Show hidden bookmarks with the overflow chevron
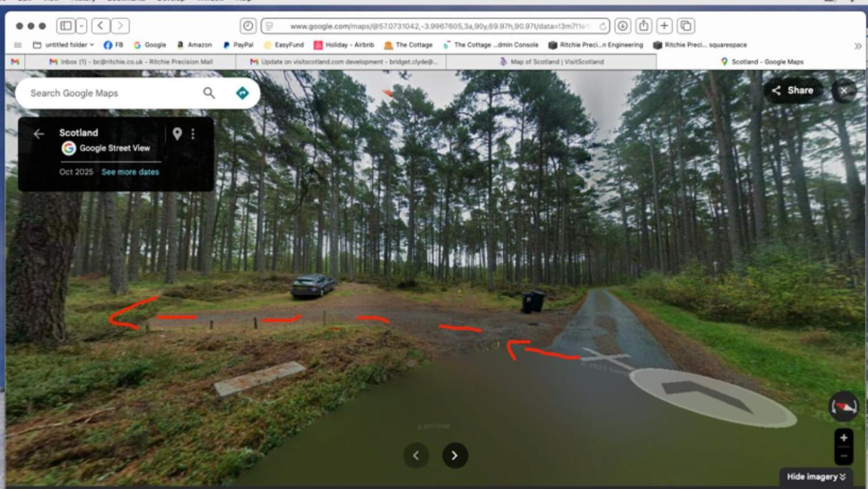This screenshot has height=489, width=868. pyautogui.click(x=858, y=45)
